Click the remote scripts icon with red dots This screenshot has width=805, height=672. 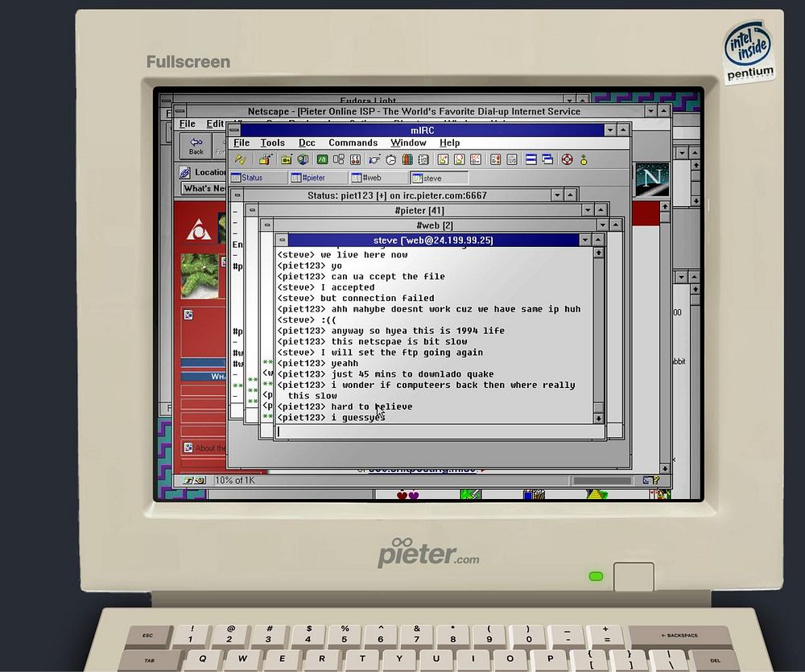click(355, 159)
